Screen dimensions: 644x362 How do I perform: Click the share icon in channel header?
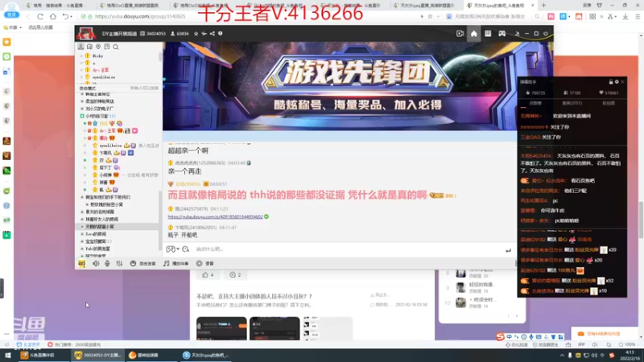pyautogui.click(x=212, y=34)
